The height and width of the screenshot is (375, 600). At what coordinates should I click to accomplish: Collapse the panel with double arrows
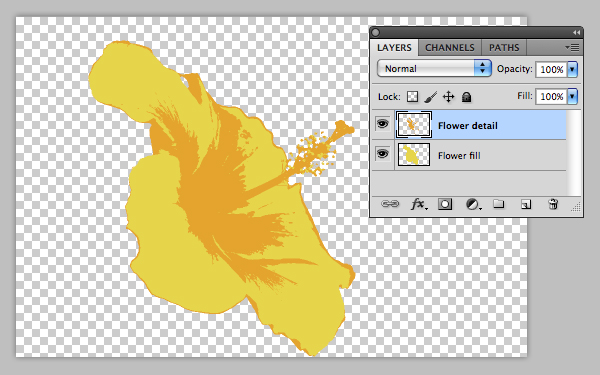(x=576, y=33)
